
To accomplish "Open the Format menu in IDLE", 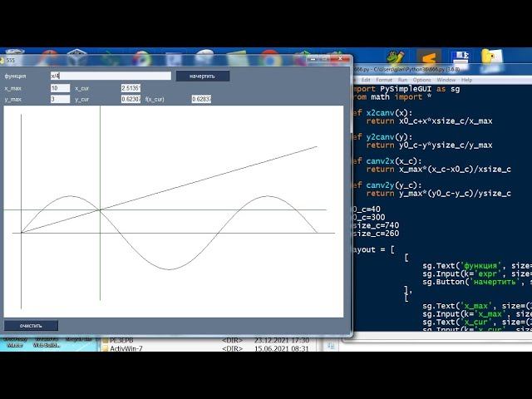I will point(384,80).
